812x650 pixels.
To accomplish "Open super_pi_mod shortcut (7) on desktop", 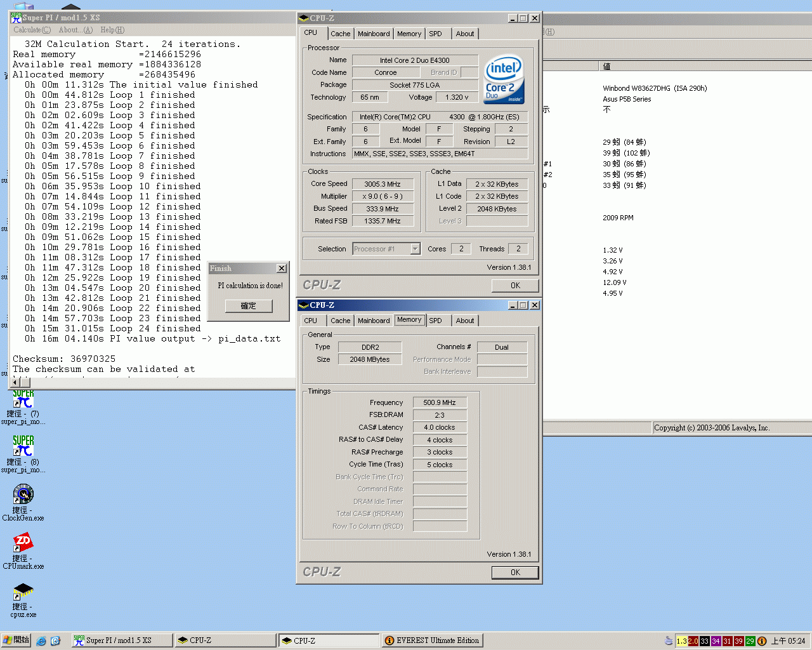I will point(23,408).
